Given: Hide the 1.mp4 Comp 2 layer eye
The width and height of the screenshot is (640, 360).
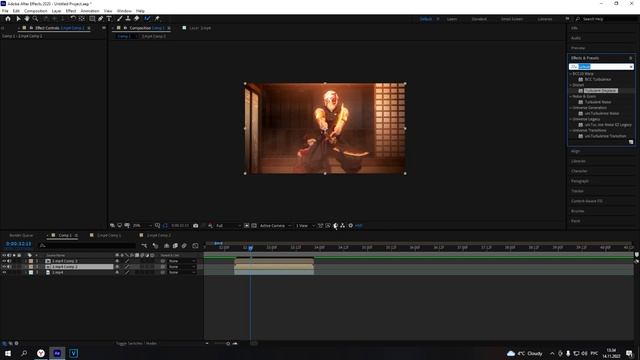Looking at the screenshot, I should 4,267.
